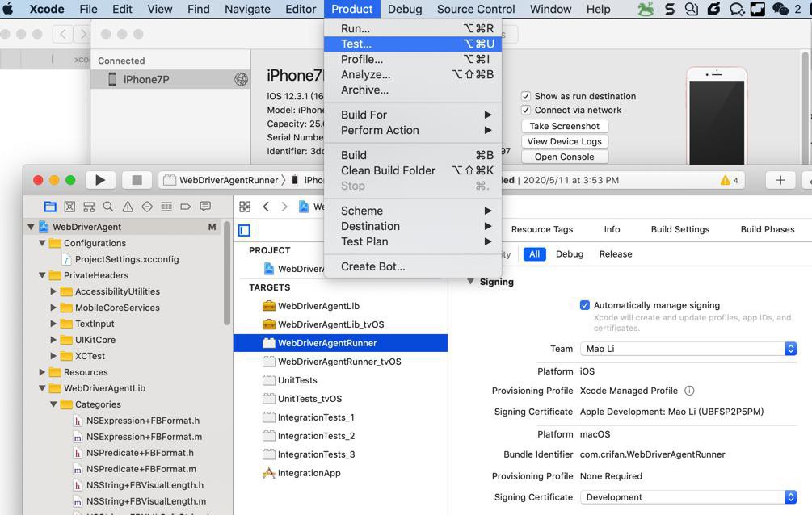812x515 pixels.
Task: Click the Run (play) button in Xcode toolbar
Action: click(100, 180)
